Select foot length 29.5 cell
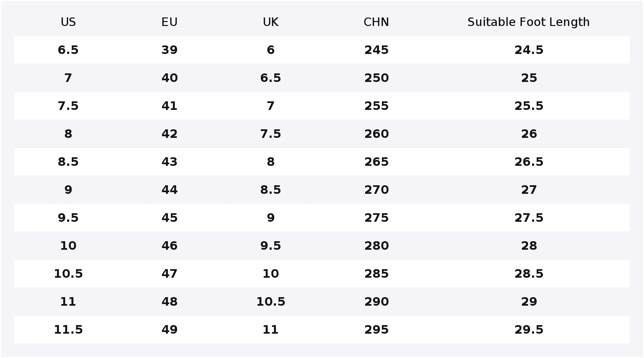This screenshot has height=358, width=644. pyautogui.click(x=529, y=330)
